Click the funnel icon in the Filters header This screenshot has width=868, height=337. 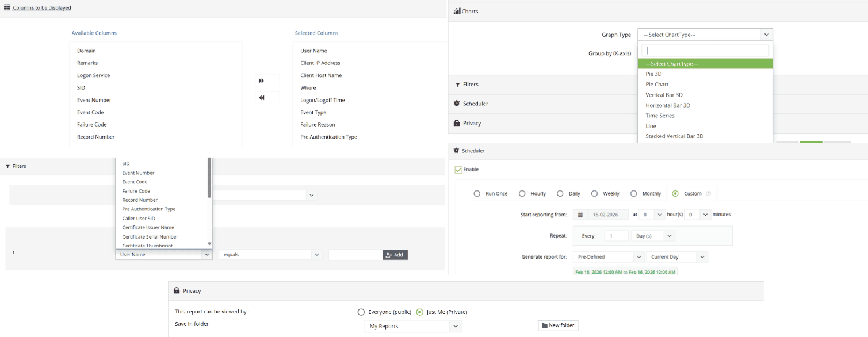(7, 166)
